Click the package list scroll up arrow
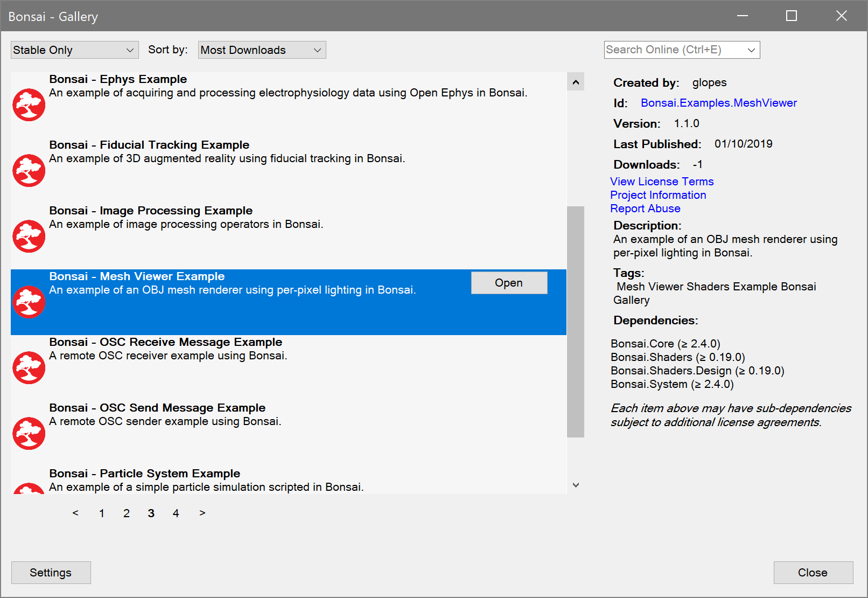This screenshot has height=598, width=868. 576,82
